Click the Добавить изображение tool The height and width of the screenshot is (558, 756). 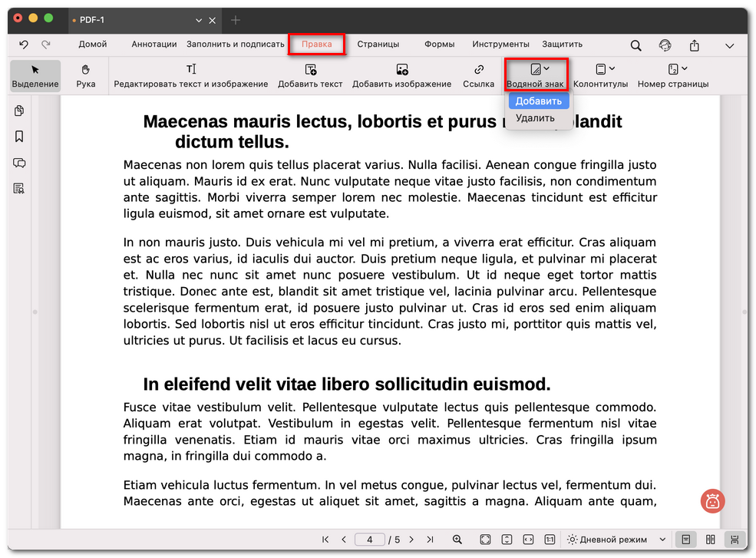pos(401,75)
